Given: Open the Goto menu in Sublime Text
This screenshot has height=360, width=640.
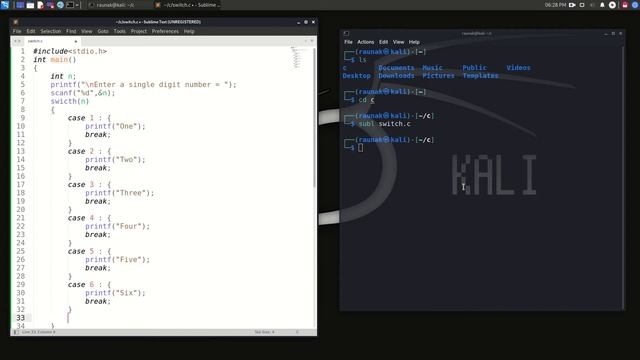Looking at the screenshot, I should (x=103, y=31).
